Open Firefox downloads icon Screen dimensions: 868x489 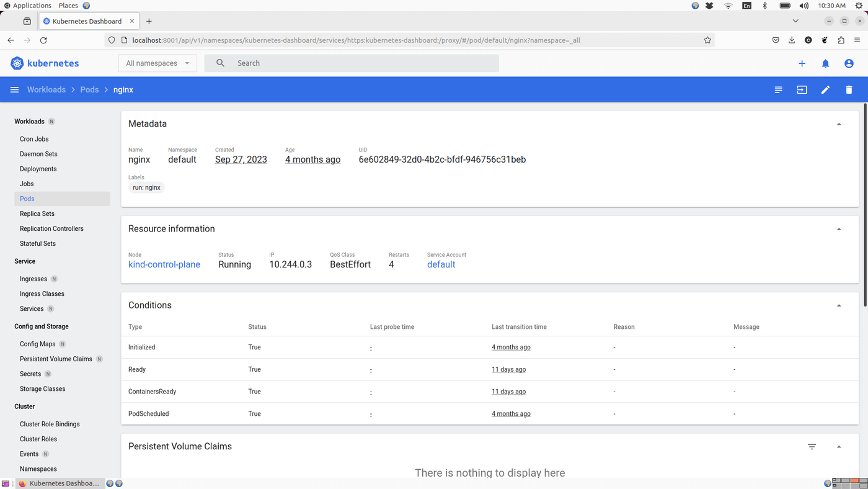click(792, 40)
